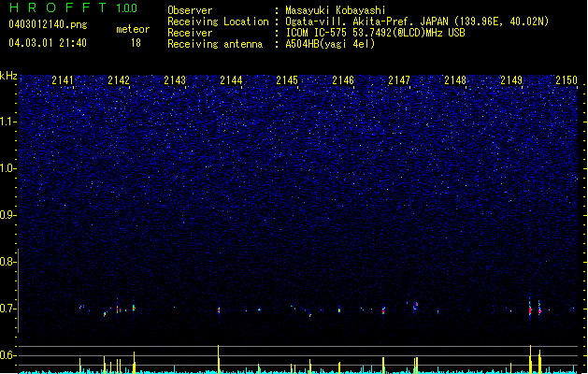Click the kHz axis unit label
Screen dimensions: 588x374
click(8, 76)
